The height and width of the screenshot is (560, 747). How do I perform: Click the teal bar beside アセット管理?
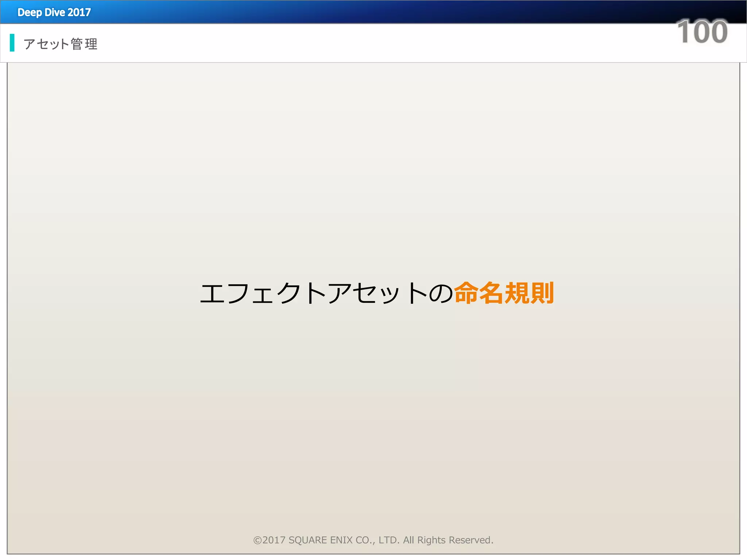point(12,43)
